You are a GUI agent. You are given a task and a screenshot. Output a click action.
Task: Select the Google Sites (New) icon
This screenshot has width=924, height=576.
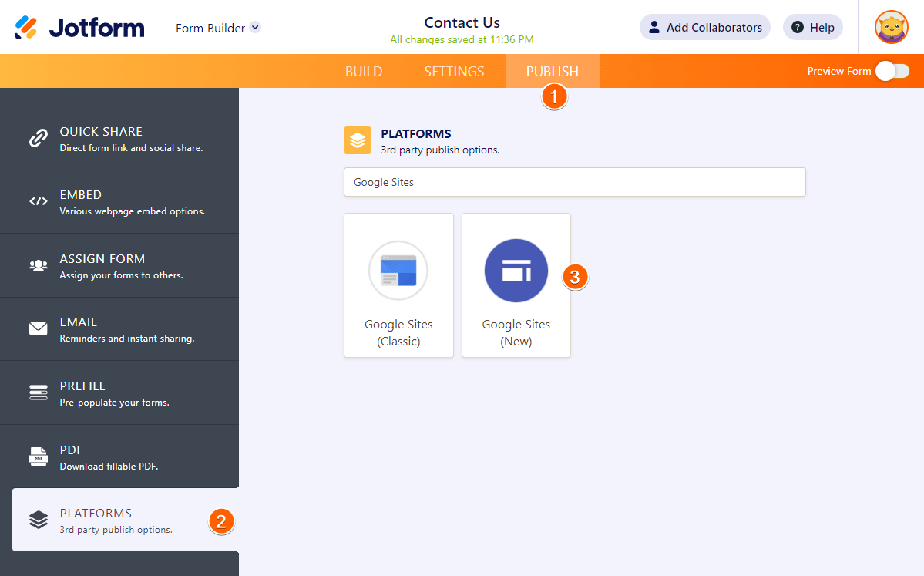click(x=516, y=271)
